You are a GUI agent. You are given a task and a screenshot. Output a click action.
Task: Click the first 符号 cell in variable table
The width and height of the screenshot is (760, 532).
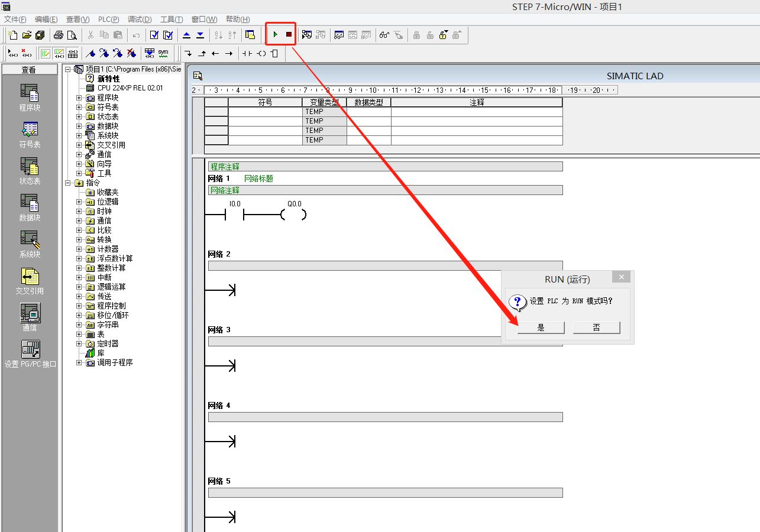coord(265,112)
